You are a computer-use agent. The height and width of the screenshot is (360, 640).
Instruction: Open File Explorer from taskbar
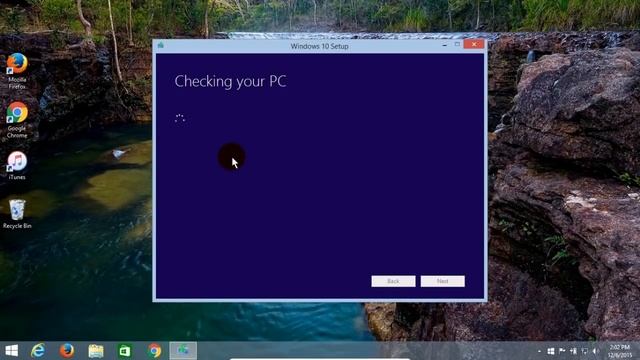96,351
